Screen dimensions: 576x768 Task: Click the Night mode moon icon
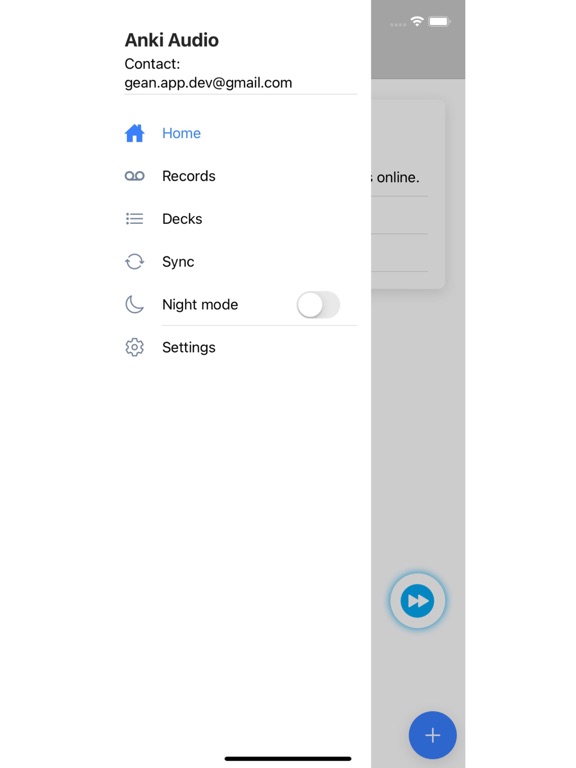pos(134,304)
